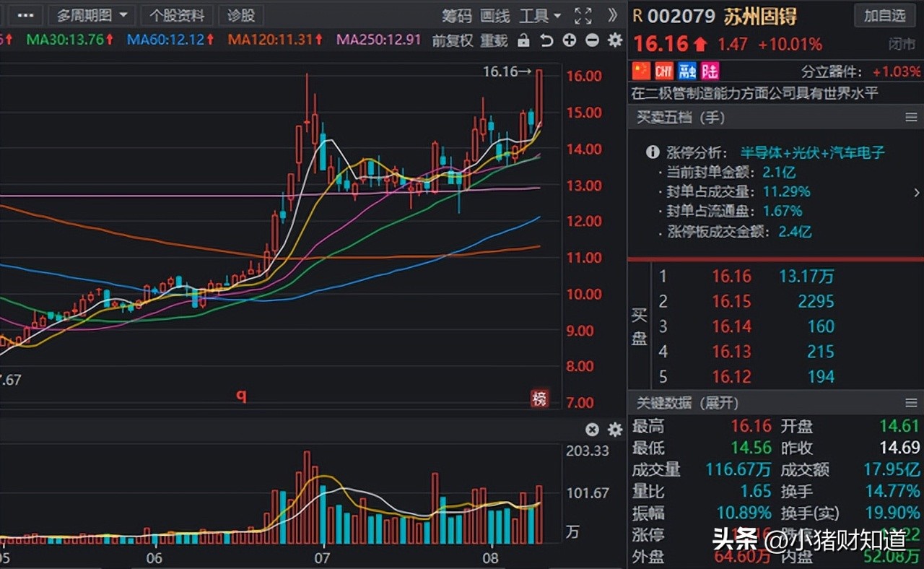Enter full-screen mode via expand icon
This screenshot has width=924, height=569.
[582, 15]
